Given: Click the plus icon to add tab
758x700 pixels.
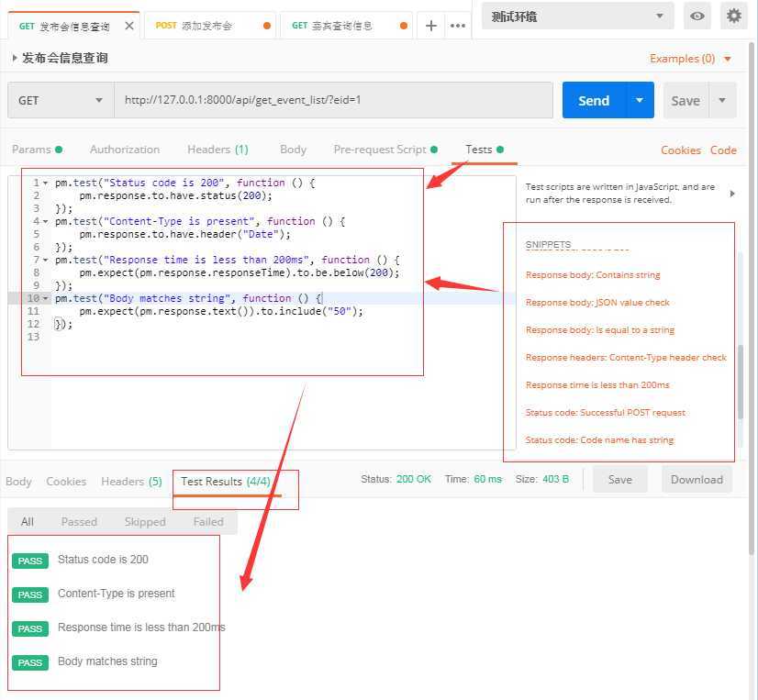Looking at the screenshot, I should coord(430,26).
